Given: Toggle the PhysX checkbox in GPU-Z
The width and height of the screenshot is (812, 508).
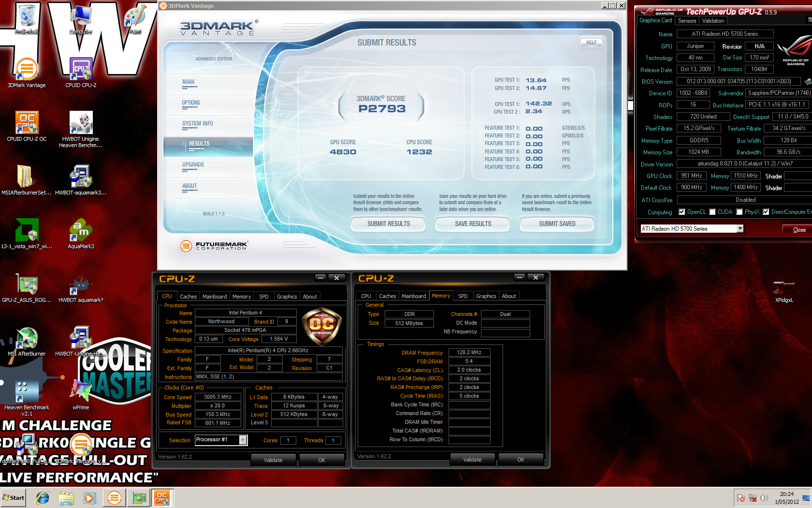Looking at the screenshot, I should [x=739, y=212].
